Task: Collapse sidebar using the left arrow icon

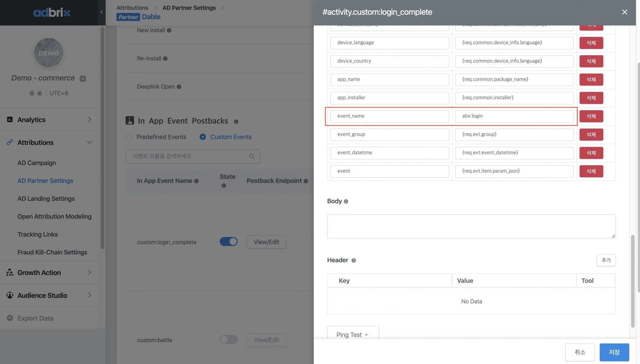Action: (101, 12)
